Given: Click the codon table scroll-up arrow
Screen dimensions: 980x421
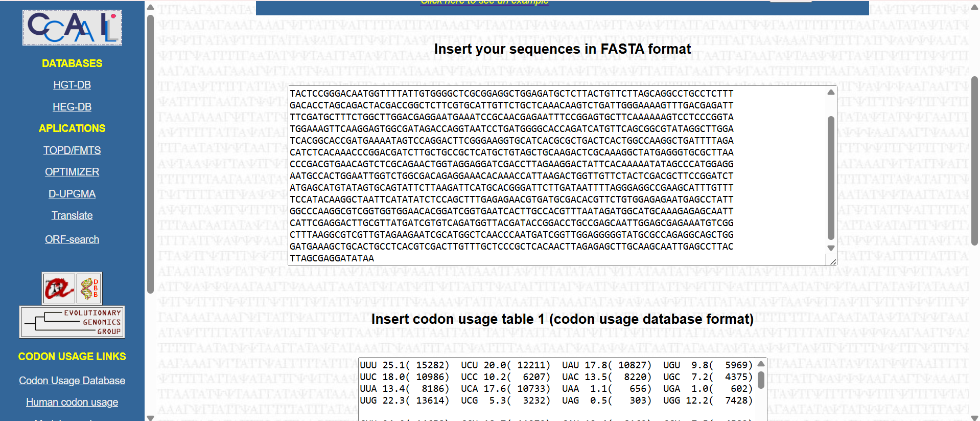Looking at the screenshot, I should click(x=761, y=364).
